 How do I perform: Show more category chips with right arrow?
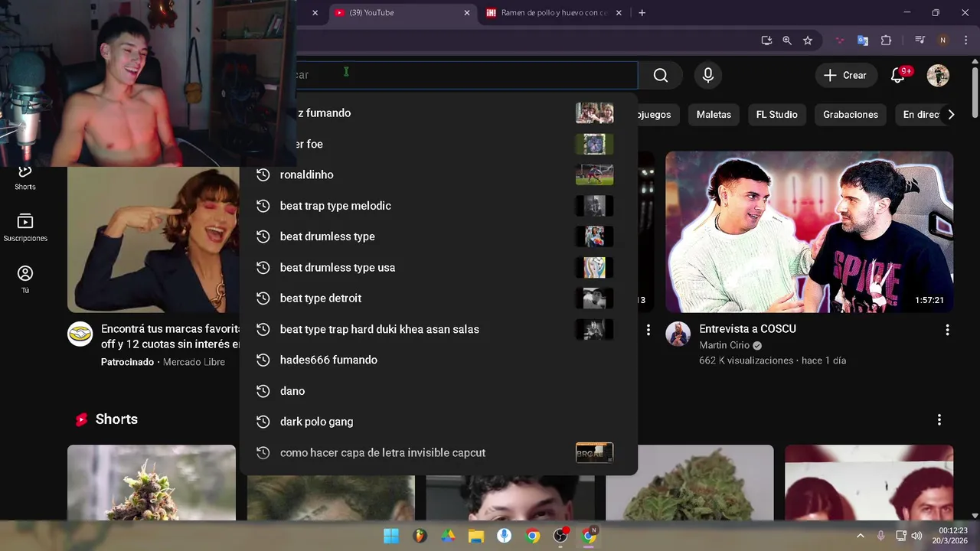pos(951,114)
